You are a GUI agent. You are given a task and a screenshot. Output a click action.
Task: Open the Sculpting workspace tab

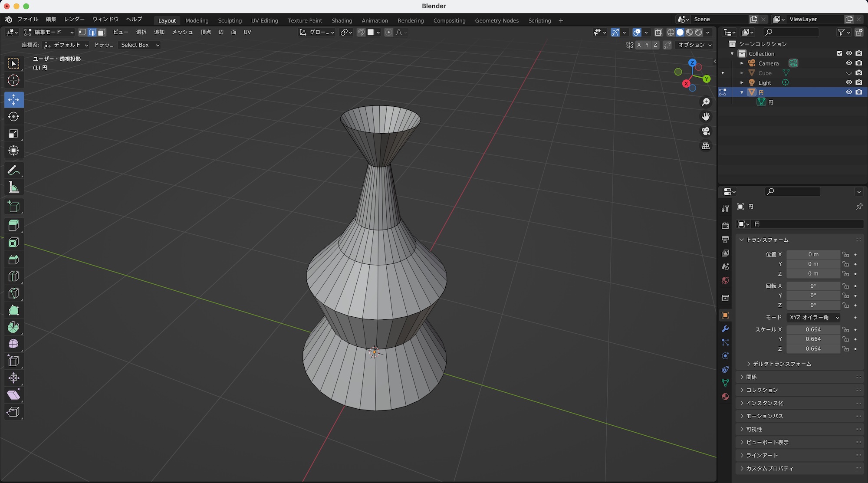pos(230,20)
